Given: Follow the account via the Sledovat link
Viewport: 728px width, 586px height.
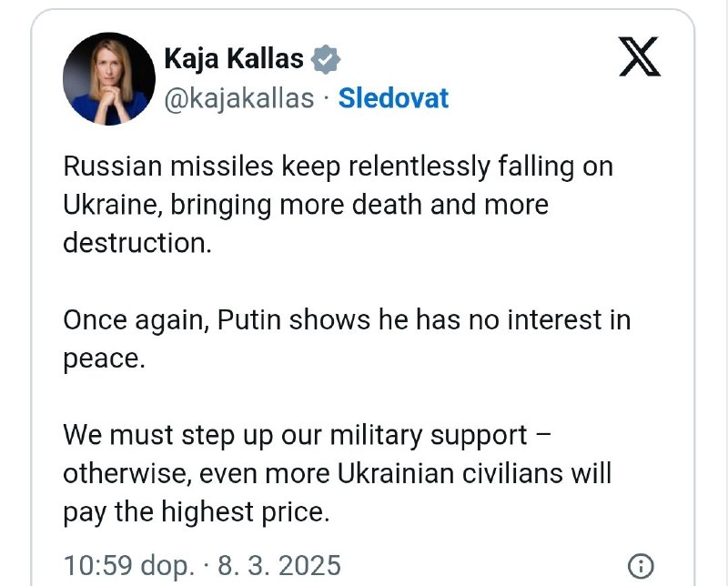Looking at the screenshot, I should click(x=393, y=98).
